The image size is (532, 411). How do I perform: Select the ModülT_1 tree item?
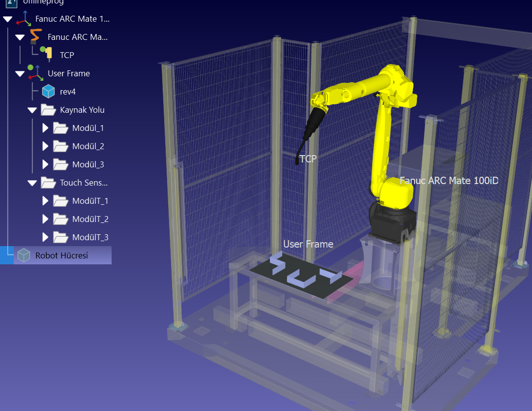click(x=90, y=201)
